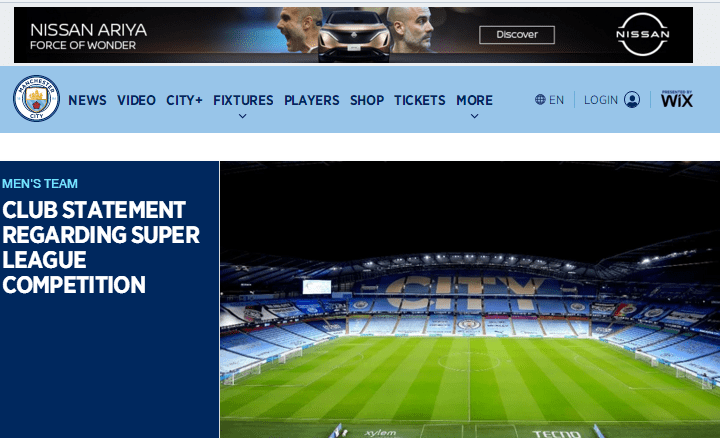Click the globe language icon
720x438 pixels.
click(x=540, y=100)
